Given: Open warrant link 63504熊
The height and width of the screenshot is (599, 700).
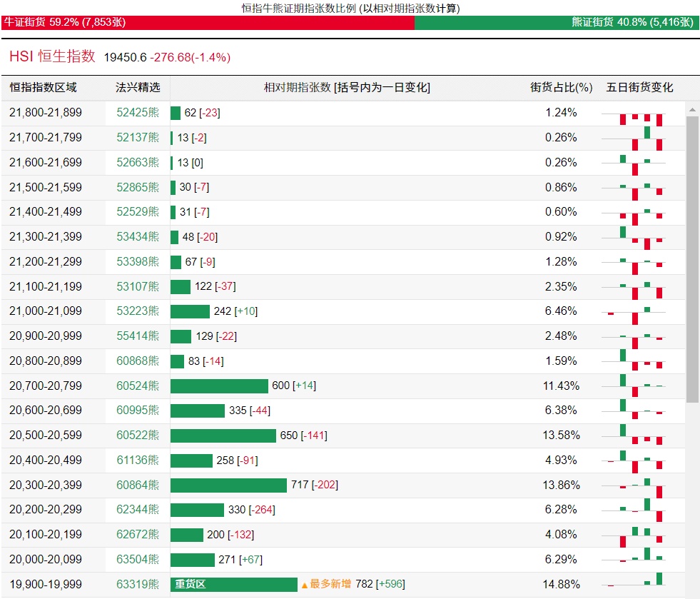Looking at the screenshot, I should tap(138, 559).
